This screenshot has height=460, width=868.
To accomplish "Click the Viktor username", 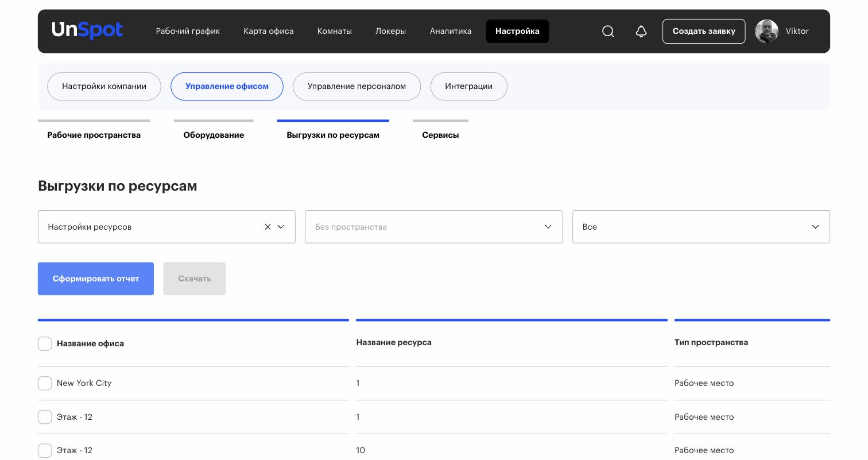I will (797, 31).
